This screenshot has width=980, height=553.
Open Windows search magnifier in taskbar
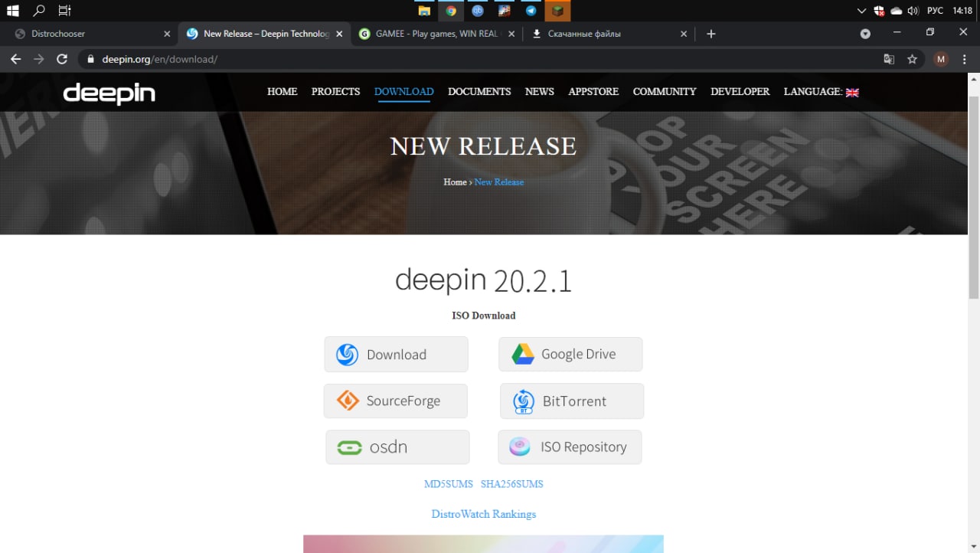tap(39, 11)
